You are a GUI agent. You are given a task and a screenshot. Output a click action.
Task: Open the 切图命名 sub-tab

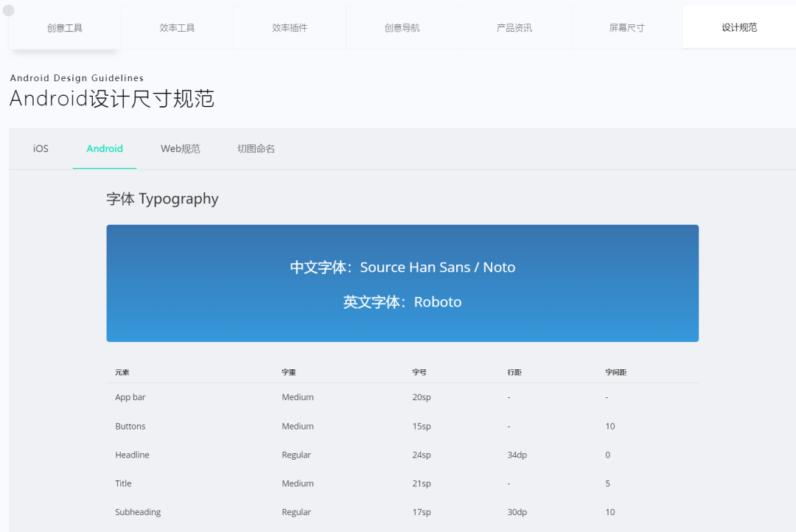pyautogui.click(x=256, y=149)
